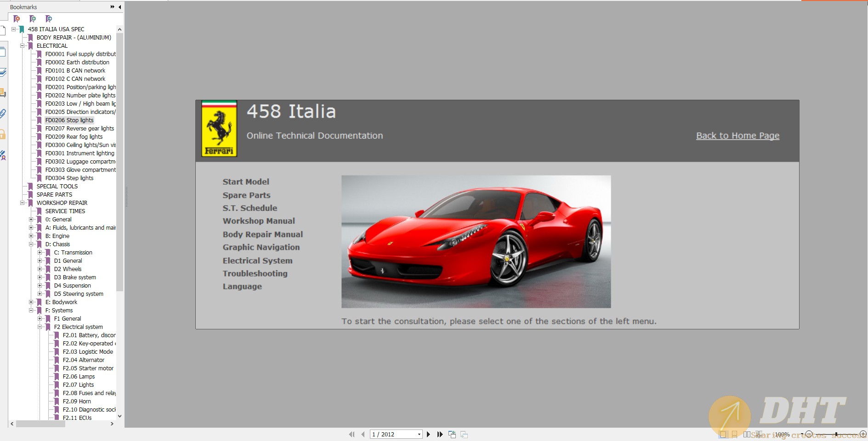Select FD0304 Step lights bookmark

(x=69, y=178)
